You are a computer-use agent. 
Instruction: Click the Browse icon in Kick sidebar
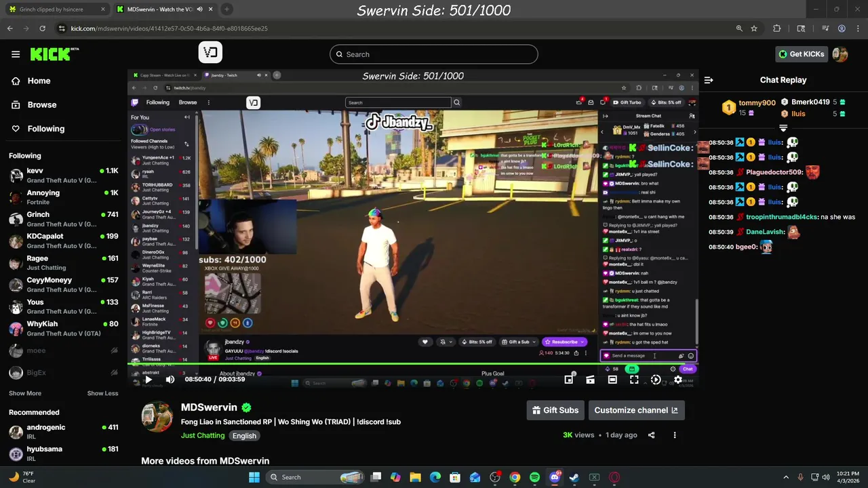[x=16, y=104]
